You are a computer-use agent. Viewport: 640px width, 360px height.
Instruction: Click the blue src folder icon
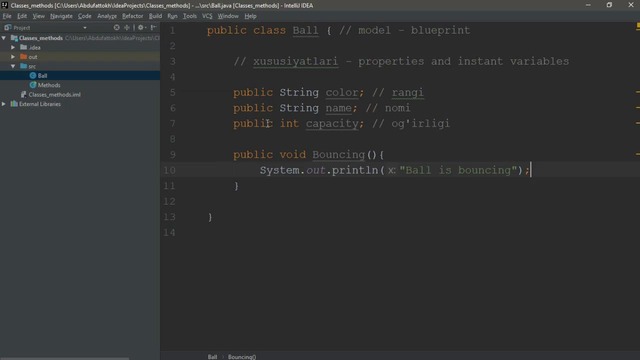24,66
